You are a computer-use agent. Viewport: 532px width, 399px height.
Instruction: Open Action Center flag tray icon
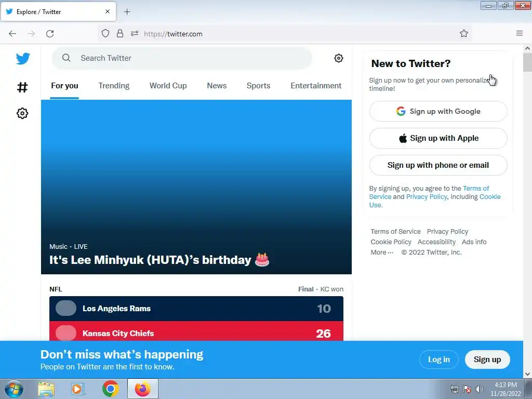coord(467,389)
